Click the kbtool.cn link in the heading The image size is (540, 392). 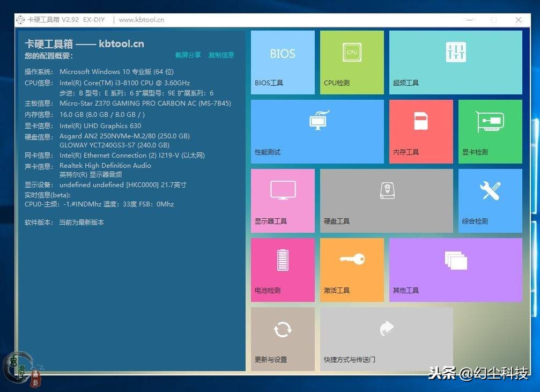point(121,44)
